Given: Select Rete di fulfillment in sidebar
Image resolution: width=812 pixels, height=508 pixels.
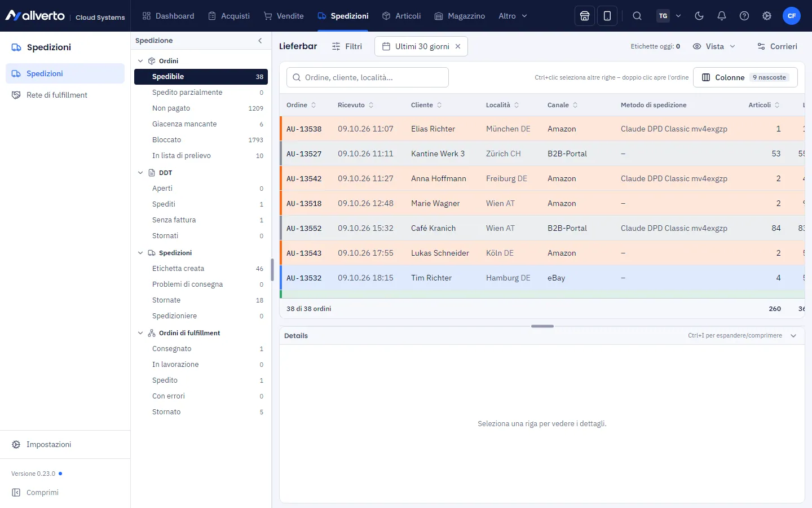Looking at the screenshot, I should (65, 95).
